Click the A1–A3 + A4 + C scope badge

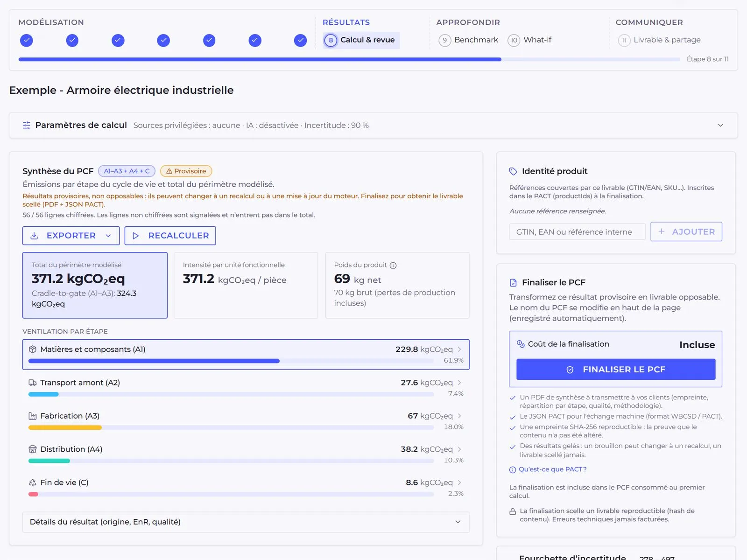tap(127, 171)
